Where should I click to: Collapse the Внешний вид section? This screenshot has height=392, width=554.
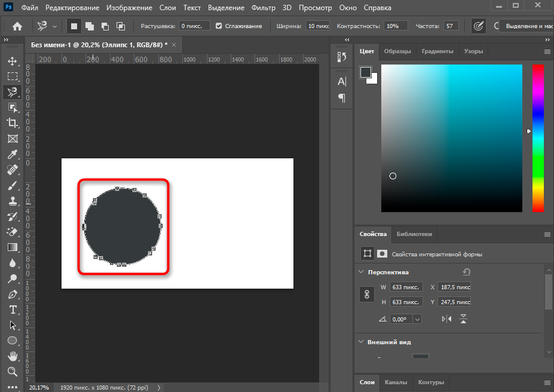point(361,342)
